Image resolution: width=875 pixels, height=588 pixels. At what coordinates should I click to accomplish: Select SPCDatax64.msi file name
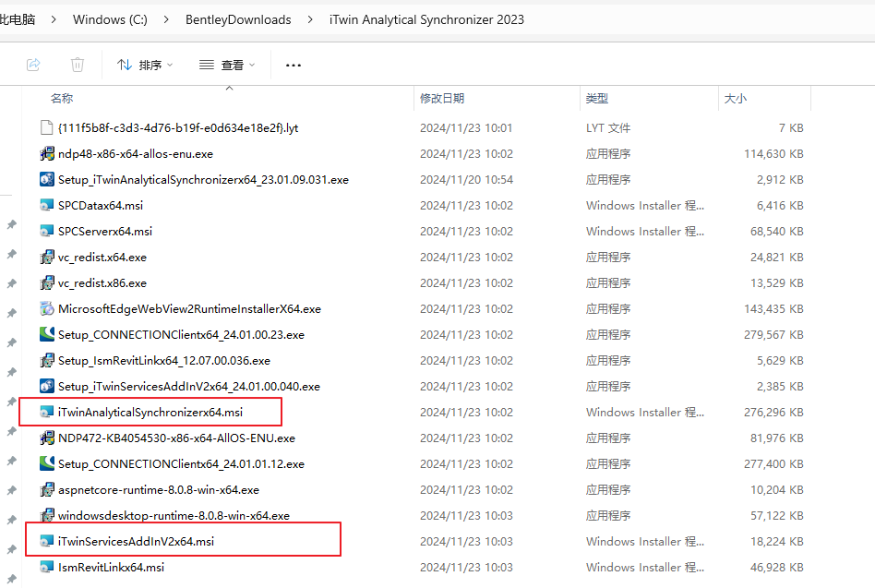(x=101, y=205)
